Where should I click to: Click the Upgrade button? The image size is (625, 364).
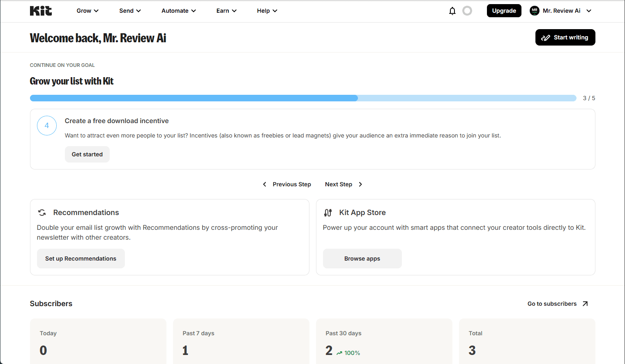504,11
